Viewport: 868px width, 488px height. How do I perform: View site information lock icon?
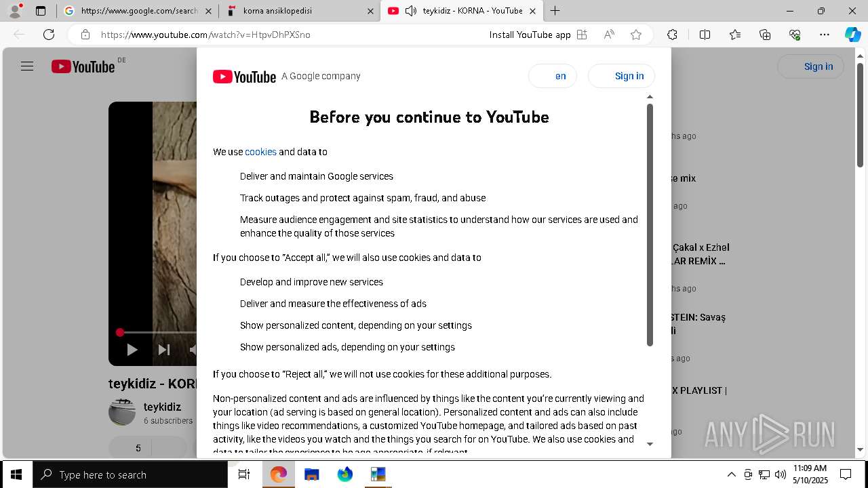point(85,35)
